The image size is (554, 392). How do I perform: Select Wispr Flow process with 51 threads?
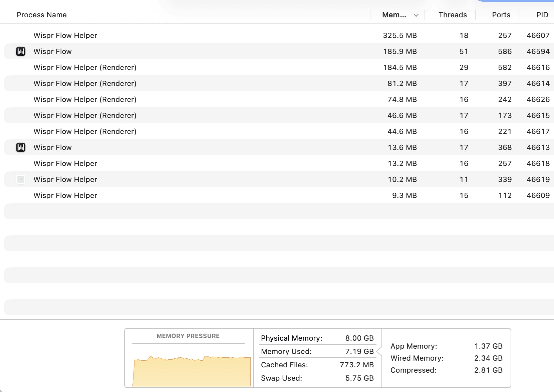279,51
